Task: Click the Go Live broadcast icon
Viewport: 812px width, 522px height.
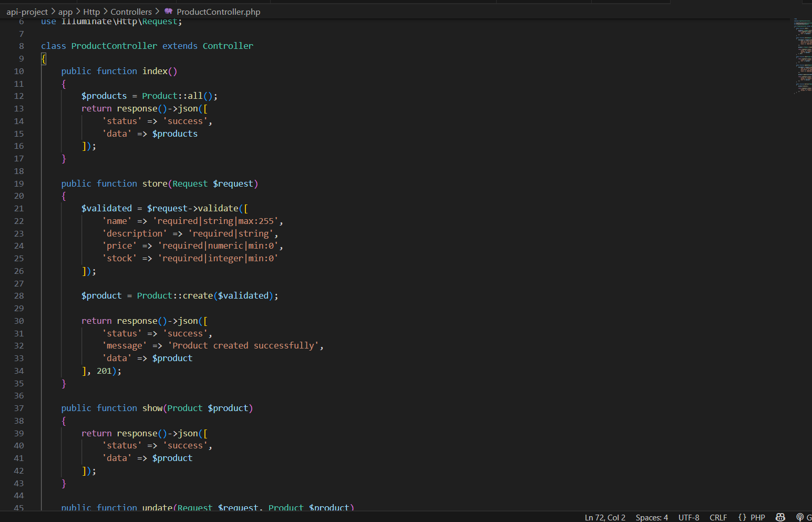Action: click(800, 517)
